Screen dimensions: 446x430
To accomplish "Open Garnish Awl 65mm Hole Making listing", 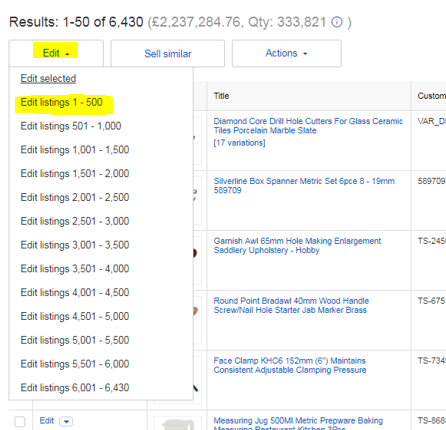I will 297,246.
